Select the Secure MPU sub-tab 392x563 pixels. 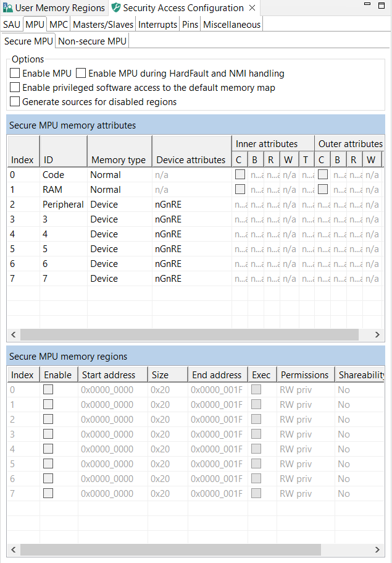[28, 41]
